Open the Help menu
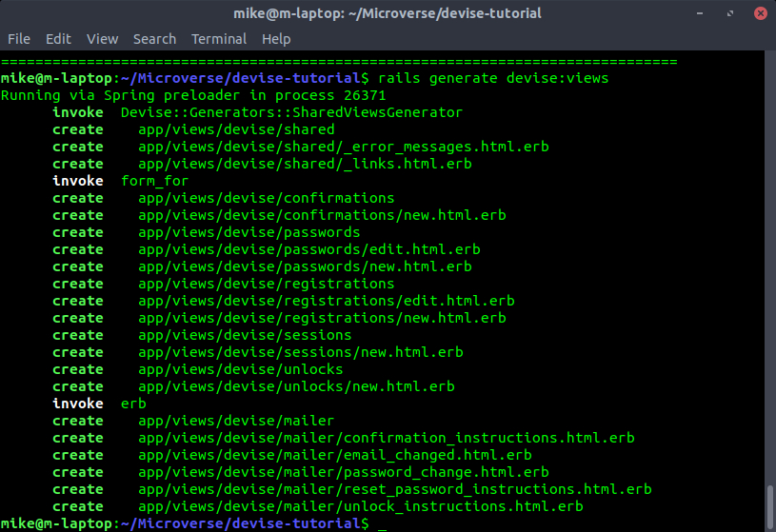The height and width of the screenshot is (532, 776). pos(276,39)
